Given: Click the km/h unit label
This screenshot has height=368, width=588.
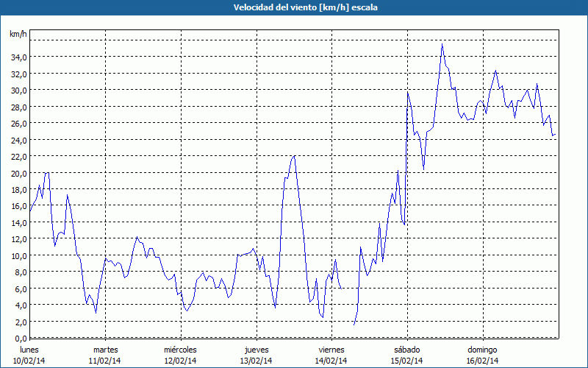Looking at the screenshot, I should point(17,35).
